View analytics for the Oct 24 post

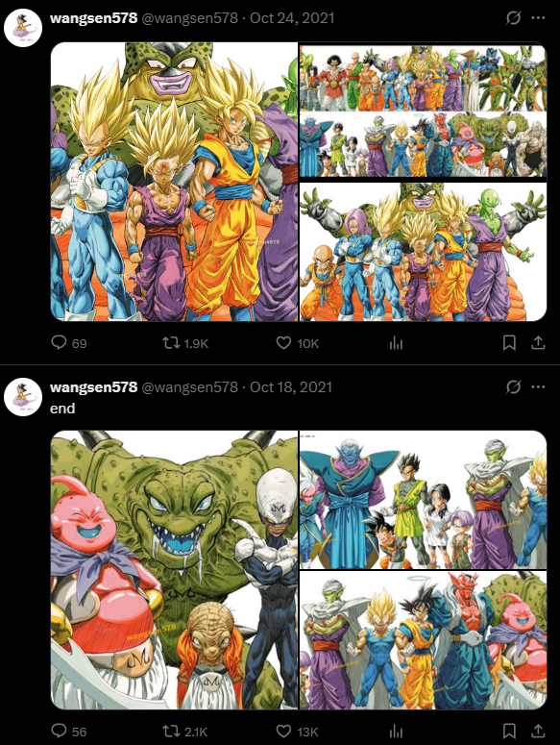(x=396, y=343)
